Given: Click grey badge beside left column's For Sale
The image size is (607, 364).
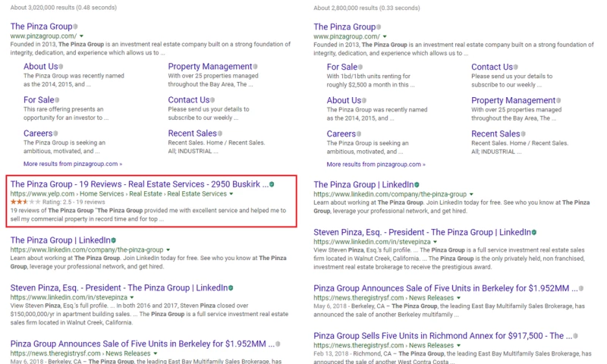Looking at the screenshot, I should point(57,100).
